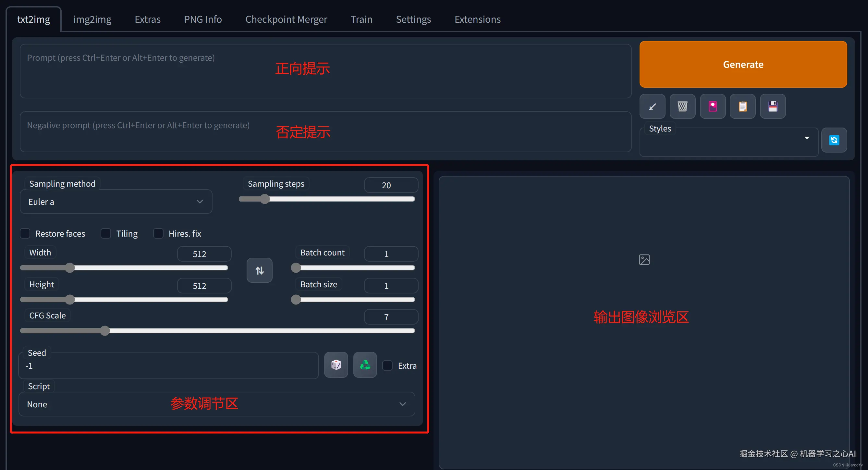Click the clipboard apply styles icon
The height and width of the screenshot is (470, 868).
[742, 106]
